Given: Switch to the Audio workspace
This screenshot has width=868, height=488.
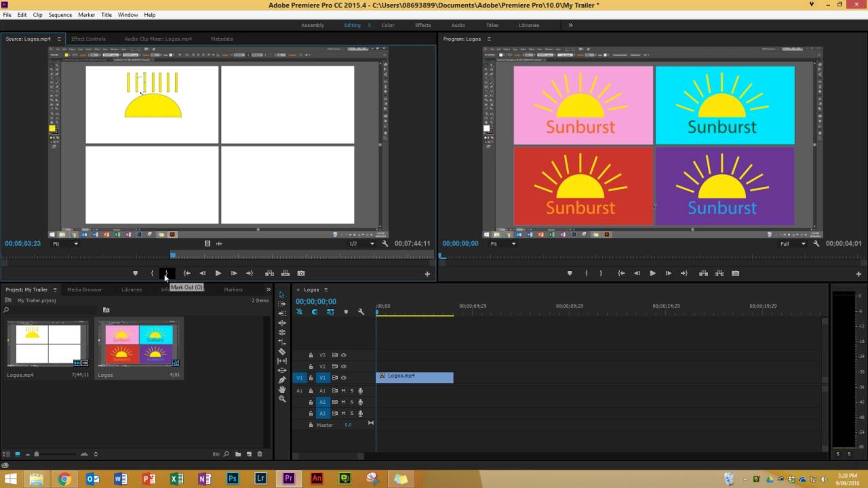Looking at the screenshot, I should 458,25.
